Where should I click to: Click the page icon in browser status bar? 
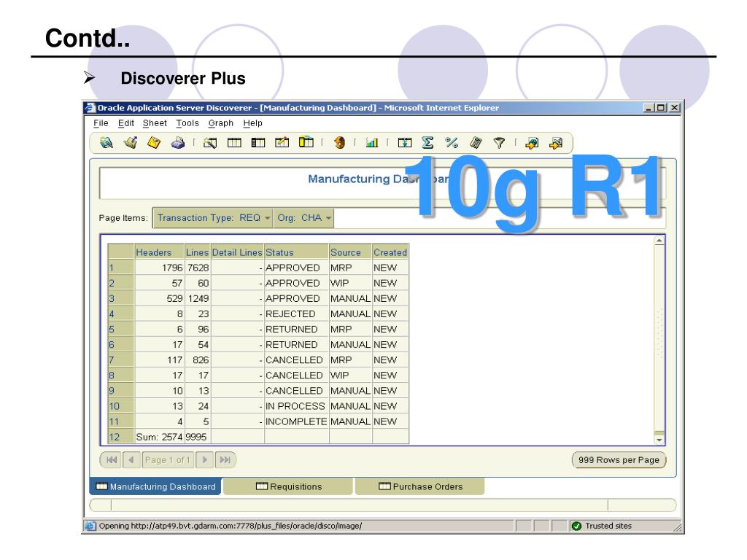pyautogui.click(x=90, y=526)
